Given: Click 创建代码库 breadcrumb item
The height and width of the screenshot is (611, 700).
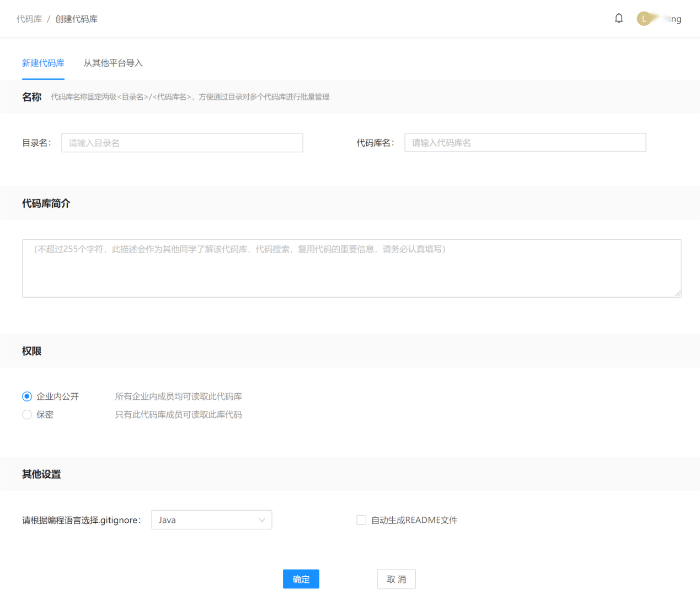Looking at the screenshot, I should 76,19.
